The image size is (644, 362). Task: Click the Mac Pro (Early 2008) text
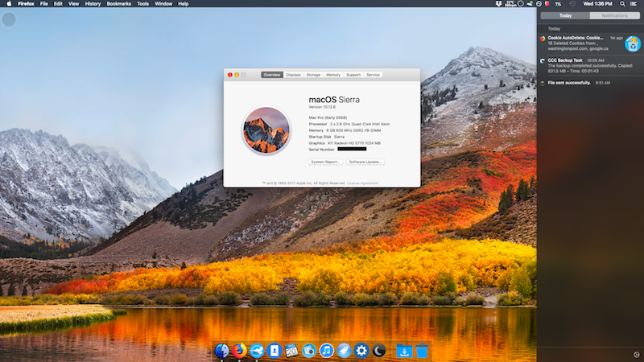tap(328, 117)
